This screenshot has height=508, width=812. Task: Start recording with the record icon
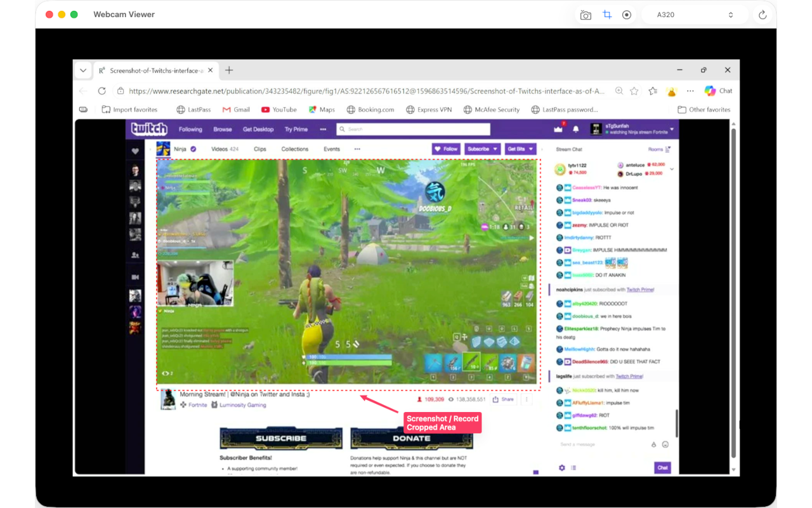click(627, 15)
